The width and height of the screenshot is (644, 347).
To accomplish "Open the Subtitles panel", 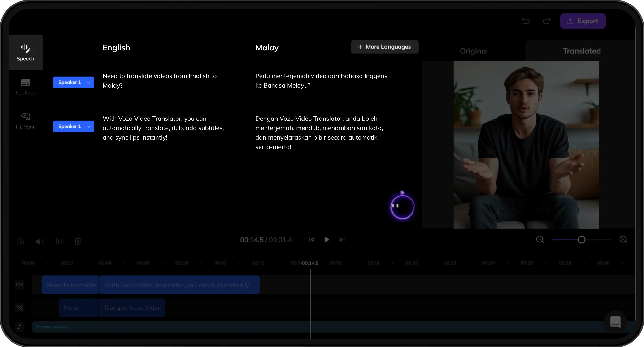I will tap(25, 87).
